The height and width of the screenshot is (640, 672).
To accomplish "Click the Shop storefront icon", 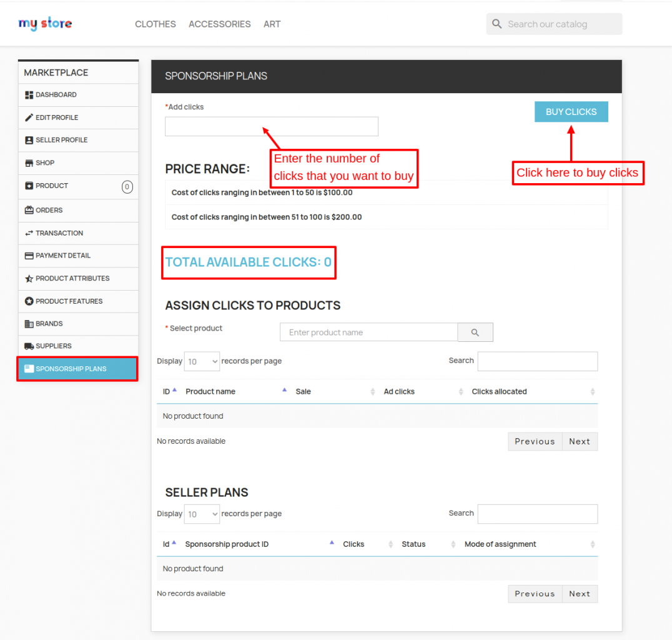I will click(x=29, y=163).
